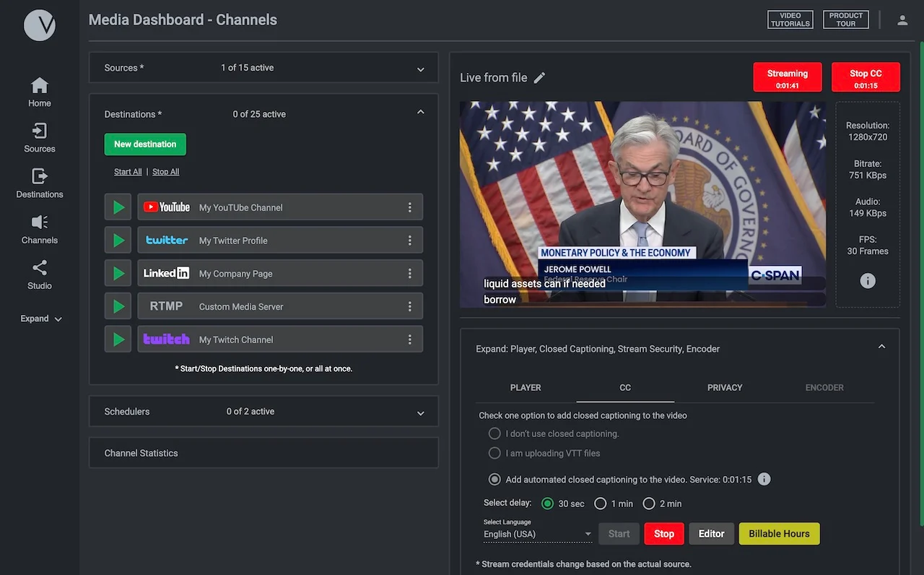Click the Start All link

pos(128,172)
